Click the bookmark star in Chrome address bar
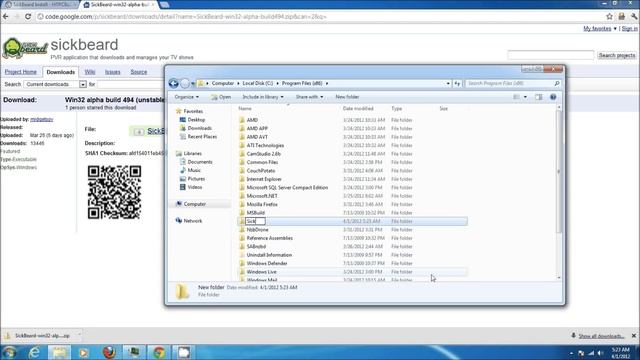Screen dimensions: 640x360 pyautogui.click(x=609, y=16)
